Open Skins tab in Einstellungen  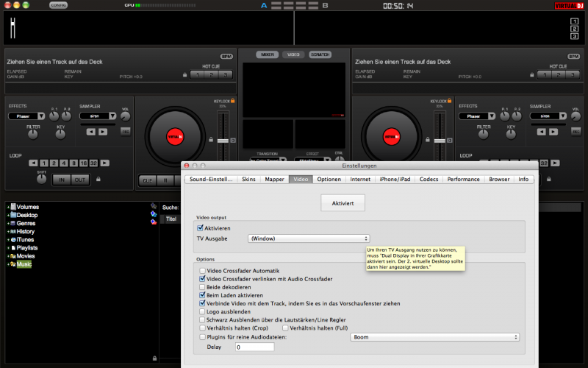pyautogui.click(x=248, y=179)
